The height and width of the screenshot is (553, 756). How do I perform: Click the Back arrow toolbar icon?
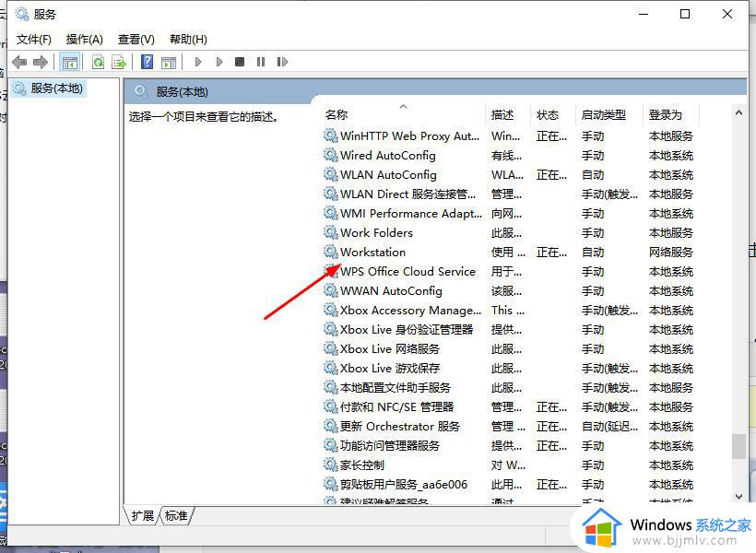[19, 62]
